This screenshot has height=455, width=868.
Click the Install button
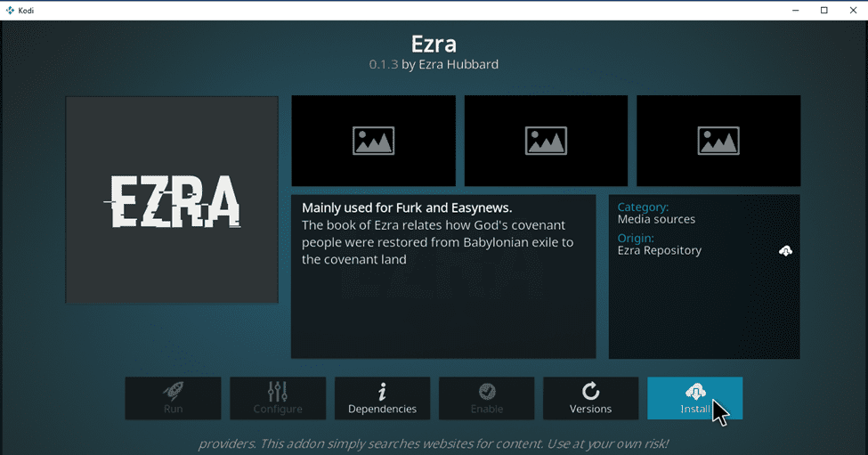pos(694,398)
